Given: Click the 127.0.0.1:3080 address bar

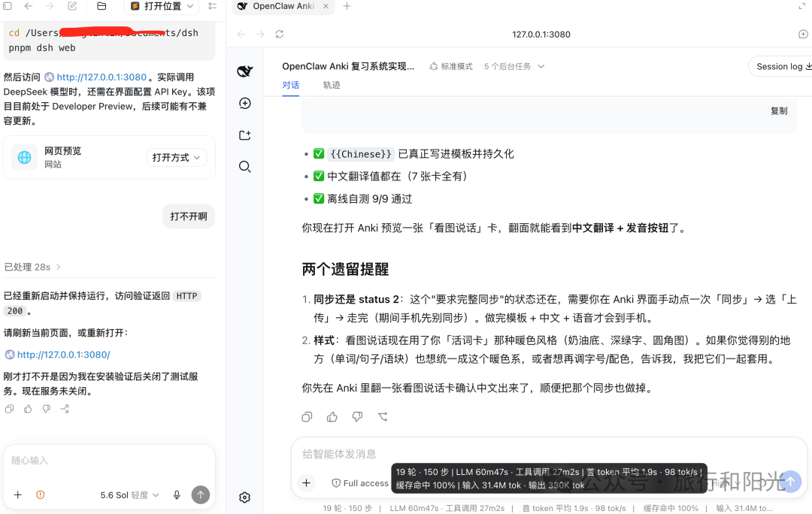Looking at the screenshot, I should [541, 34].
